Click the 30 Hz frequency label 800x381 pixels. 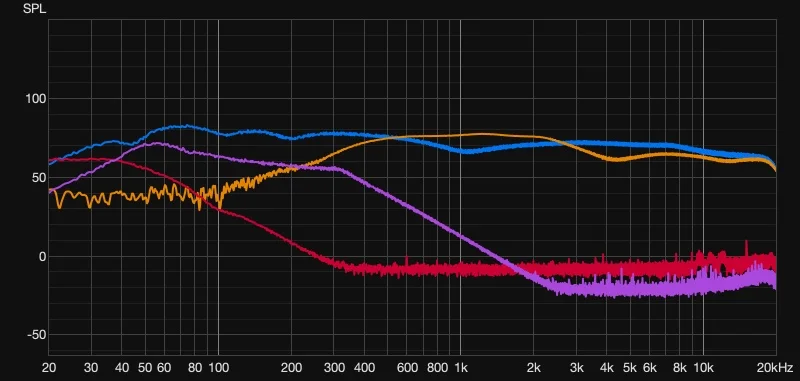tap(91, 367)
